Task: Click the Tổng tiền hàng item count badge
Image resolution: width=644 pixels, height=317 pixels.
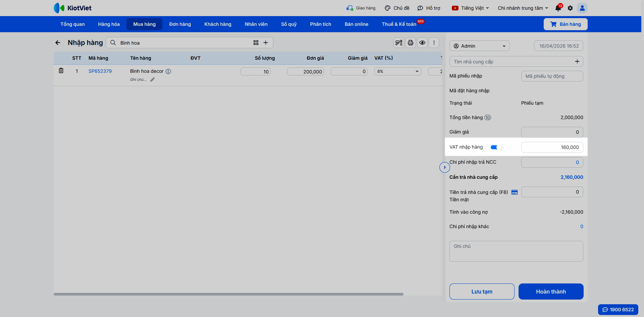Action: 488,117
